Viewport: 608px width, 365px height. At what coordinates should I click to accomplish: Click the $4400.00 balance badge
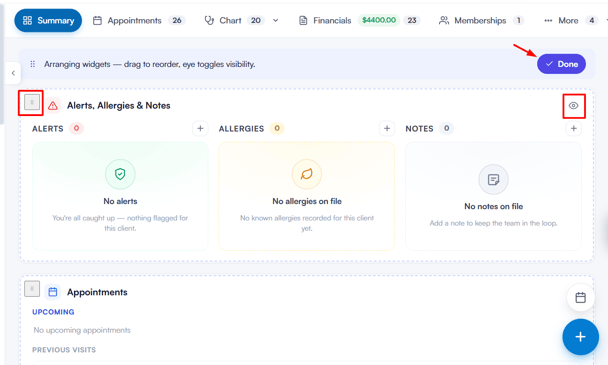(378, 20)
